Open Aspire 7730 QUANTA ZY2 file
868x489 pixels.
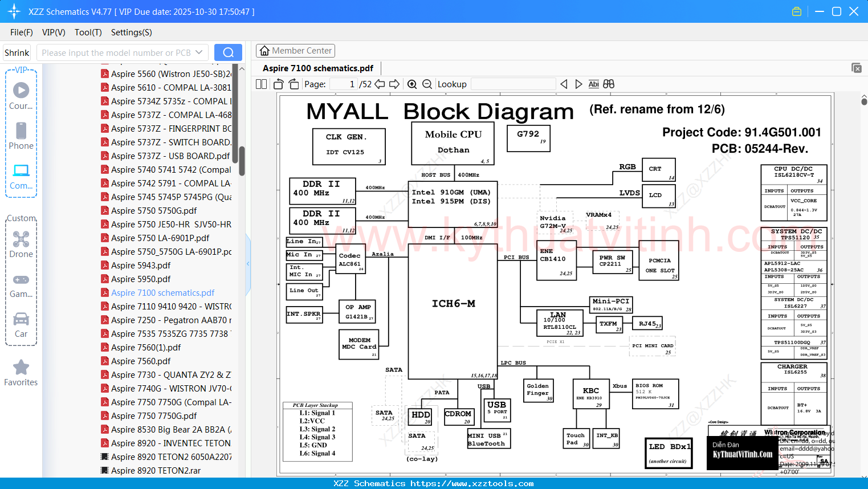[171, 374]
